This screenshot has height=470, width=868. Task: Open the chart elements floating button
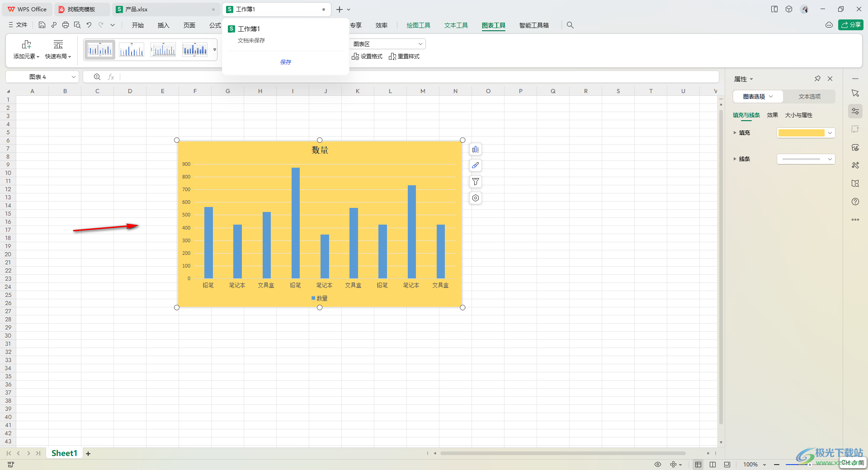(x=476, y=150)
